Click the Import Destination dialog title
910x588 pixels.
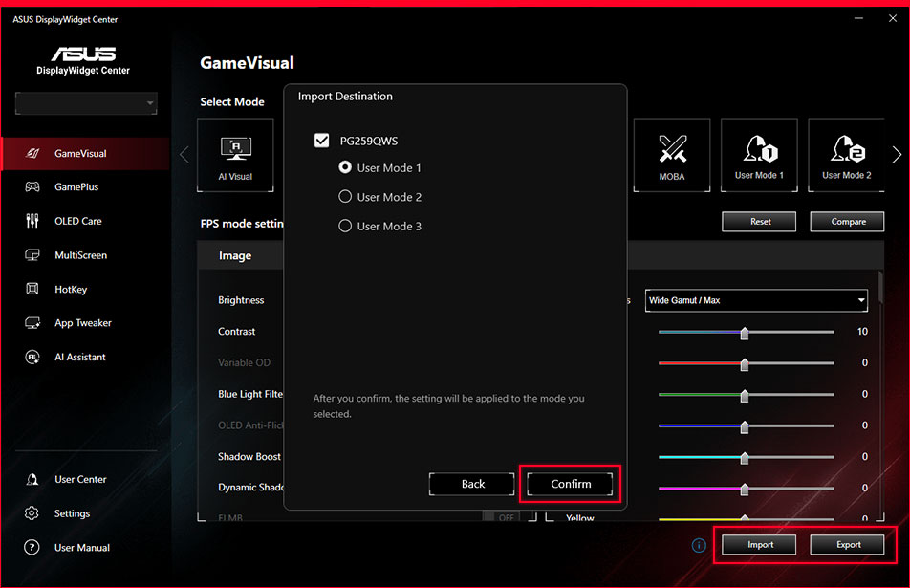[x=345, y=97]
